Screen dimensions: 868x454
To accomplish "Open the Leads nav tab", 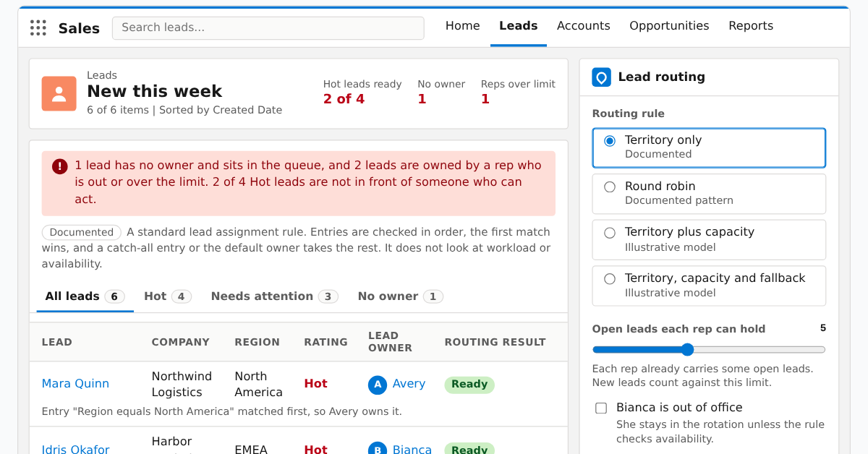I will (519, 26).
